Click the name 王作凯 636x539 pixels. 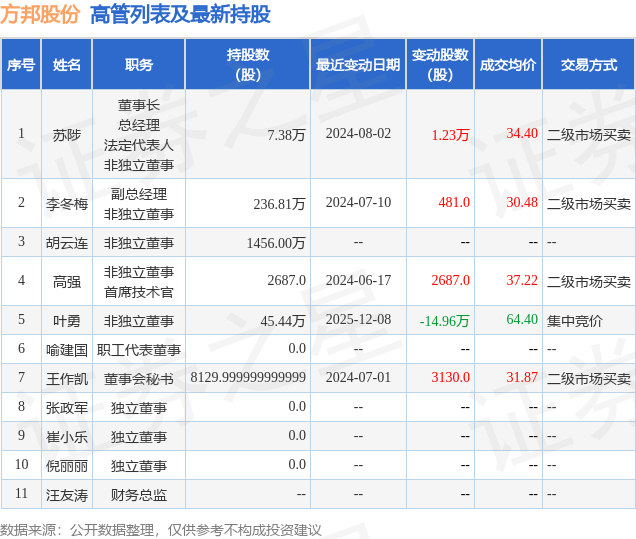pos(67,379)
